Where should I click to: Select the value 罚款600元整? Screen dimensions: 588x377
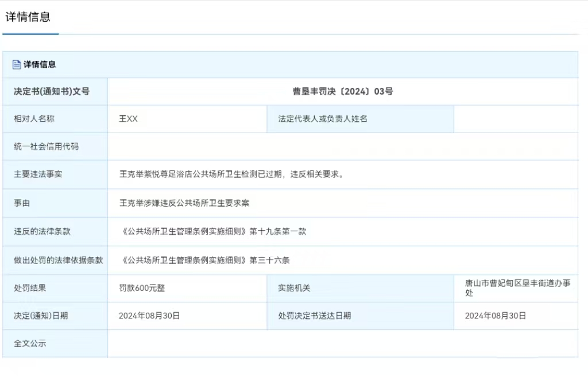tap(142, 288)
